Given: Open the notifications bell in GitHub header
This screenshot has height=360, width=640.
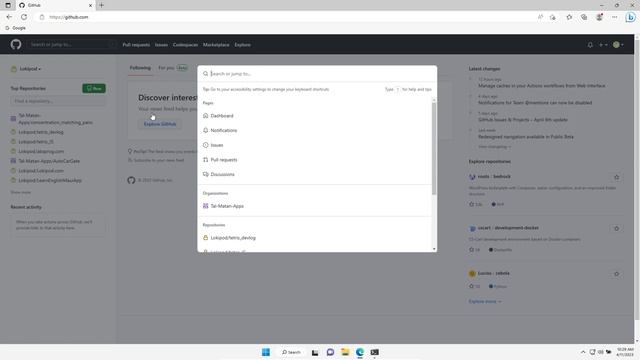Looking at the screenshot, I should point(590,45).
